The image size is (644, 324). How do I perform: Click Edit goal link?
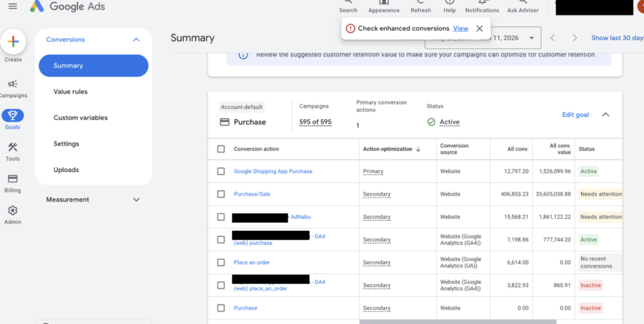575,115
